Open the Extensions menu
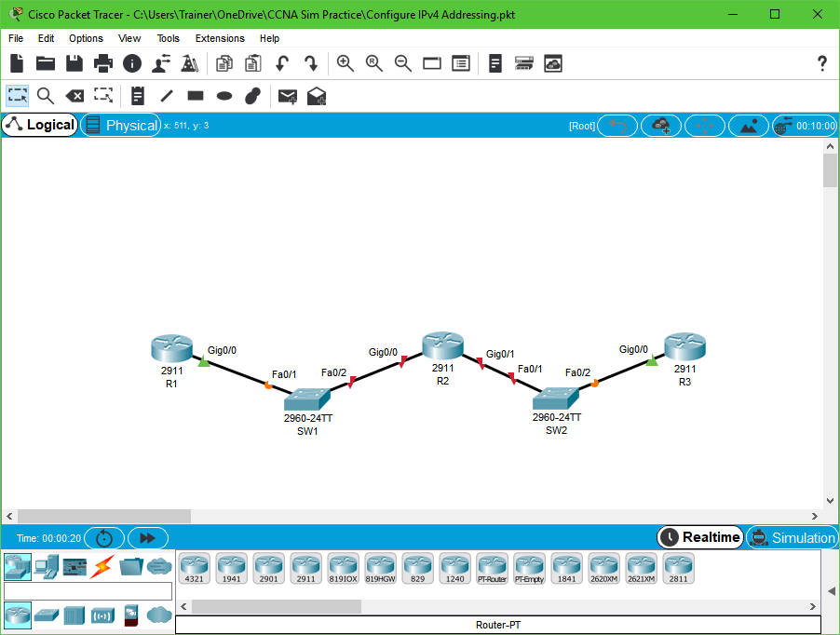The image size is (840, 635). pos(220,38)
